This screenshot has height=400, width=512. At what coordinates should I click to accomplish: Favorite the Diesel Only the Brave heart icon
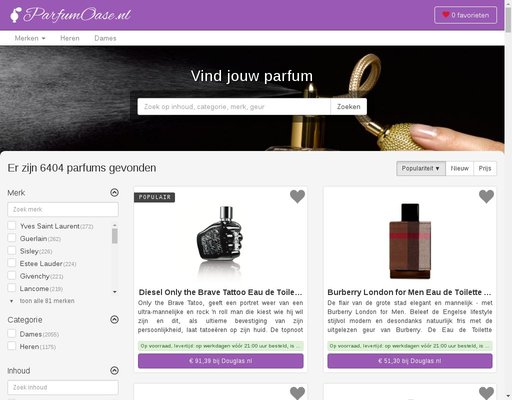[x=297, y=196]
